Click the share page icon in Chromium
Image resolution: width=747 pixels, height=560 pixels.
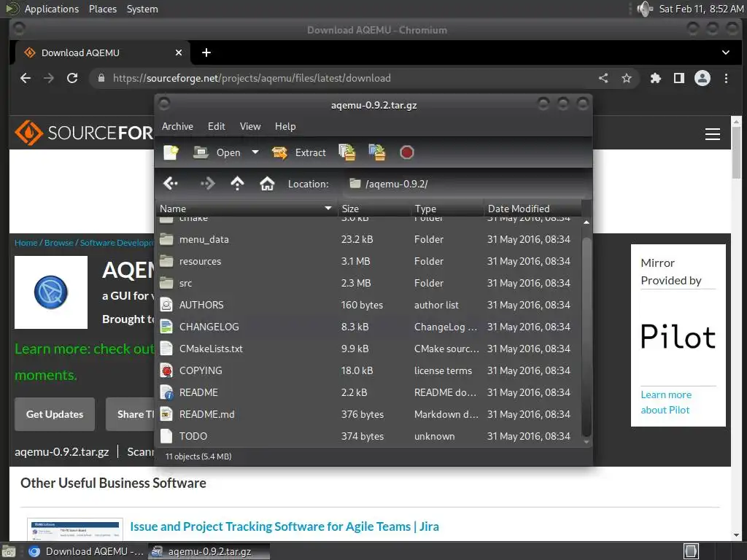click(x=603, y=78)
